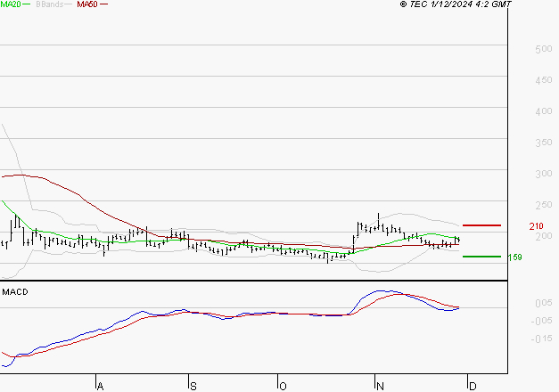Click the BBands legend label
The width and height of the screenshot is (559, 392).
50,4
